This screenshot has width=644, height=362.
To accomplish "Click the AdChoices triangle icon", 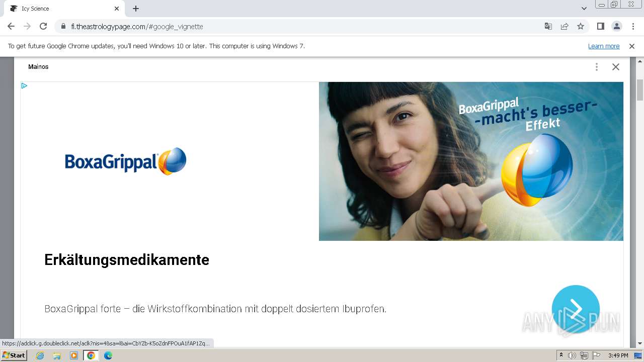I will pos(24,86).
